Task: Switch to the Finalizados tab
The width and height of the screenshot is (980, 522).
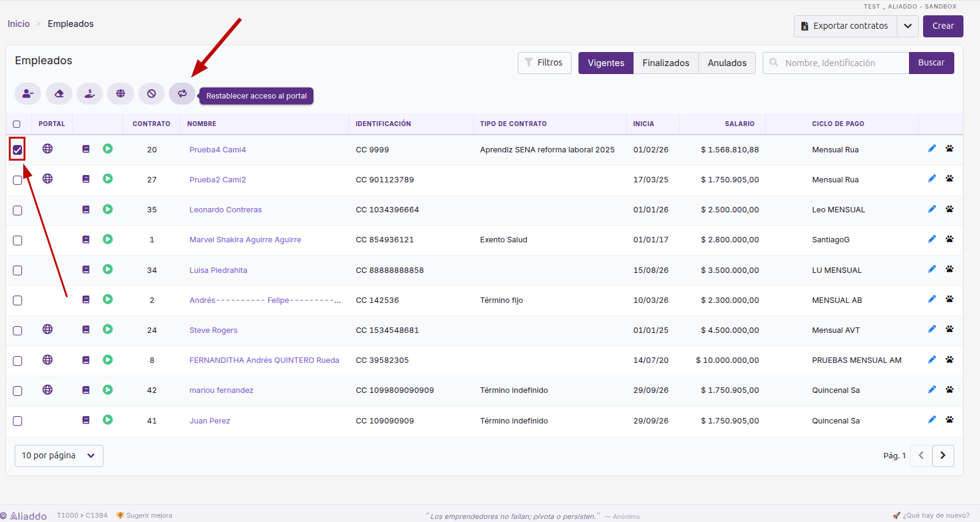Action: (x=666, y=63)
